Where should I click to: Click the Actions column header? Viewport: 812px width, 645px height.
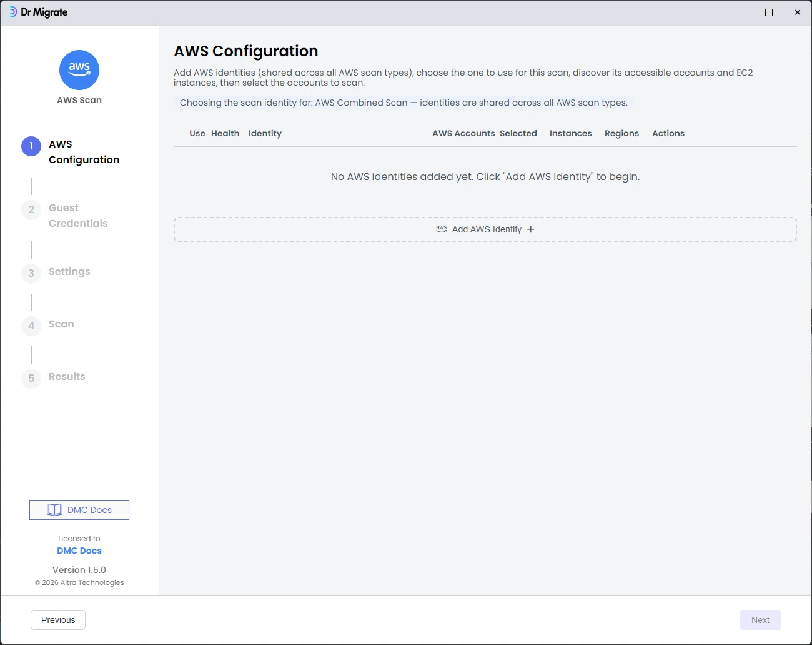668,133
